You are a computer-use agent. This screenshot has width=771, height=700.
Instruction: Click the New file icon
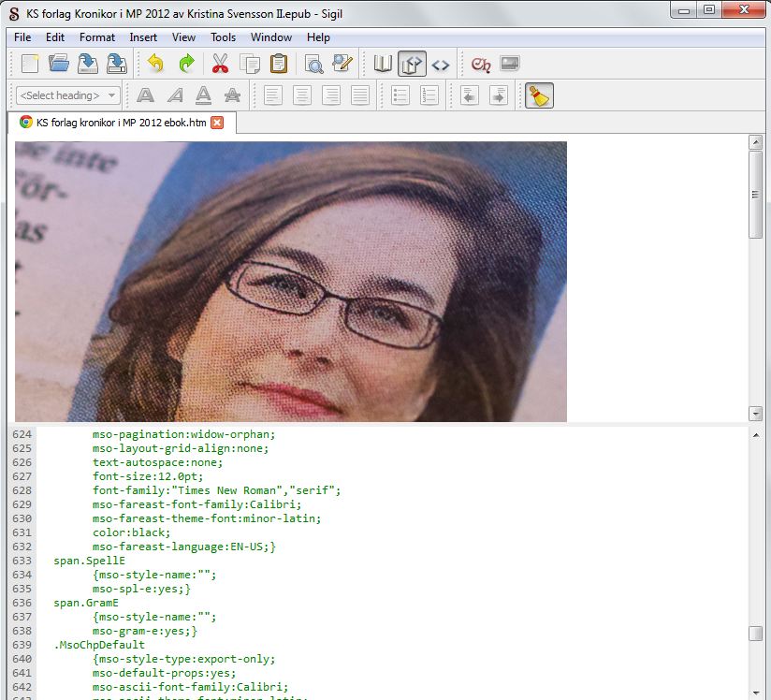pyautogui.click(x=30, y=65)
